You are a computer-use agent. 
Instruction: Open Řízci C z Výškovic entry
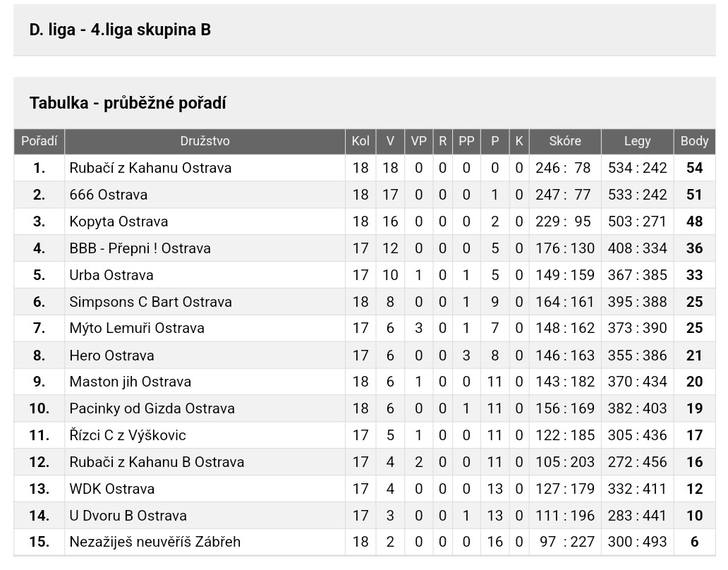(x=128, y=435)
